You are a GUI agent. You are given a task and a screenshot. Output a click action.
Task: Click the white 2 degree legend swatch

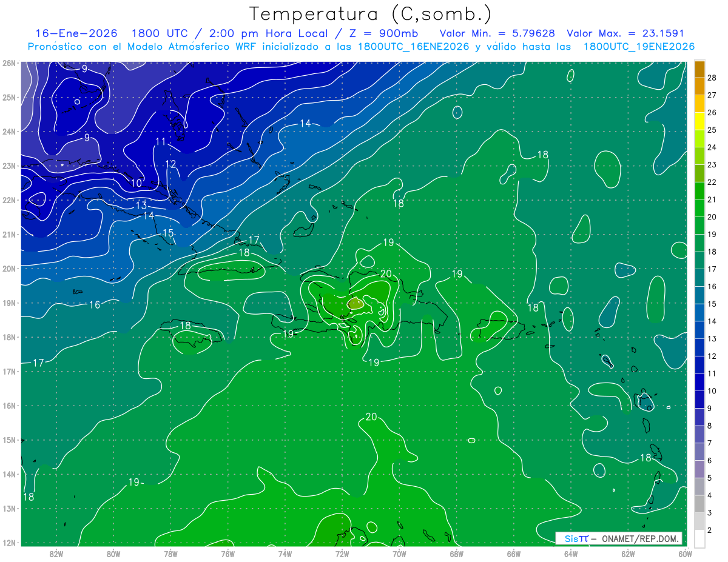pos(699,539)
